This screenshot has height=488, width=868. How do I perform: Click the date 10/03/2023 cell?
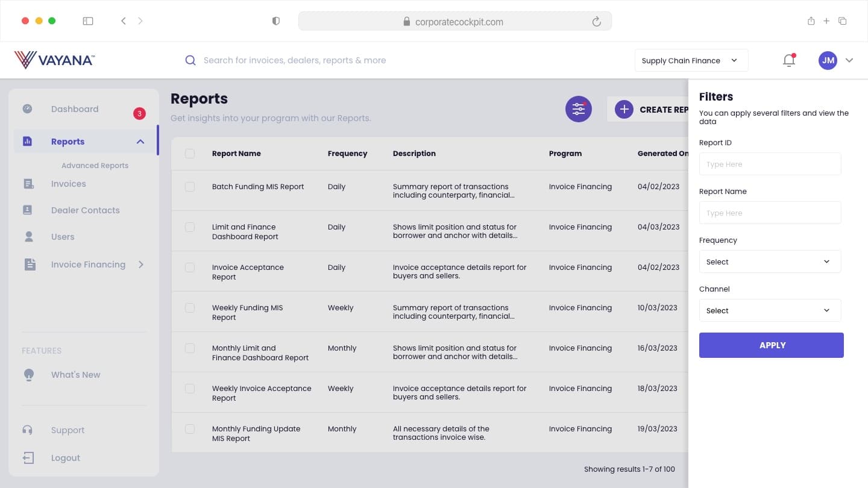coord(658,308)
